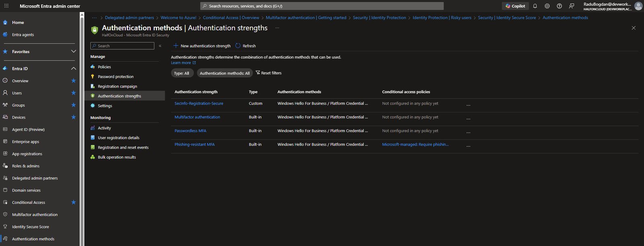Select Password protection in Manage menu
The width and height of the screenshot is (644, 246).
116,76
